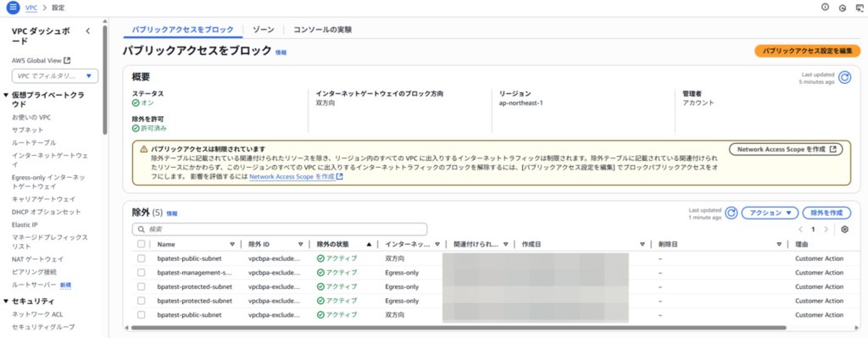
Task: Open ピアリング接続 in sidebar
Action: pos(34,272)
